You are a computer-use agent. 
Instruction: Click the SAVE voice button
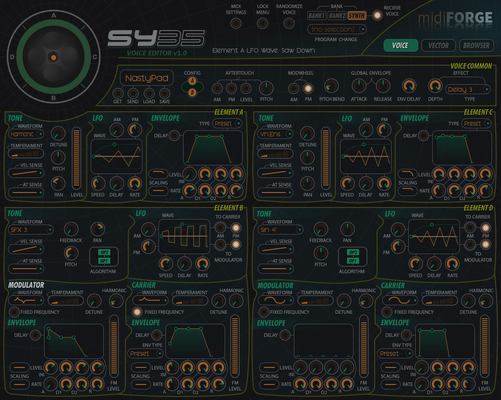(x=164, y=93)
